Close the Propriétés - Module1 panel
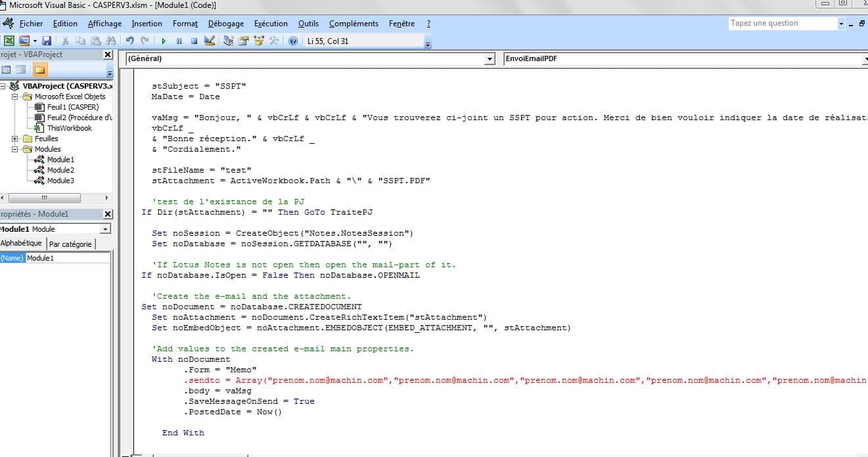The image size is (868, 457). pos(108,214)
